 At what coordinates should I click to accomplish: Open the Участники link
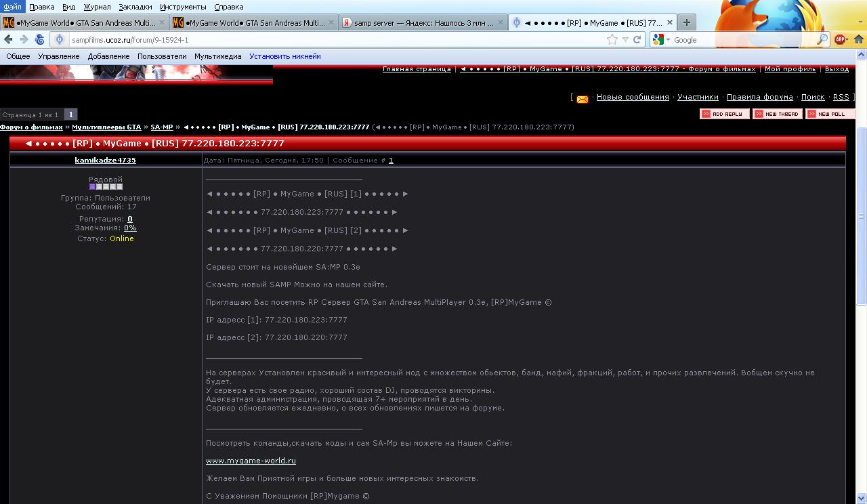pos(698,97)
